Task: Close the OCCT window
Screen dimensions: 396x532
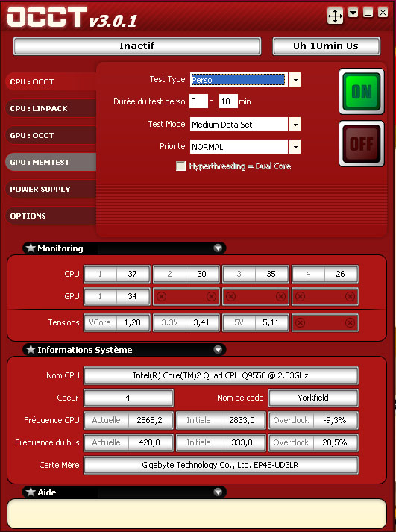Action: (x=383, y=13)
